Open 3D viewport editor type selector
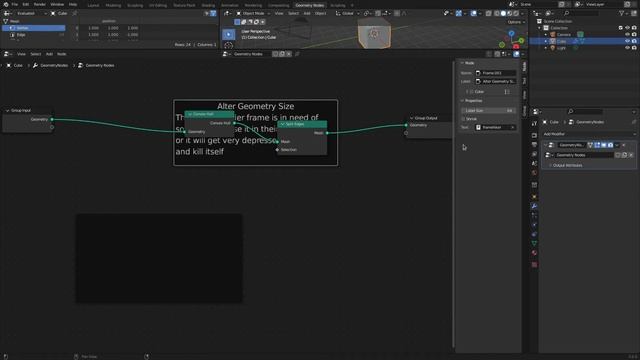Viewport: 640px width, 360px height. click(x=227, y=13)
